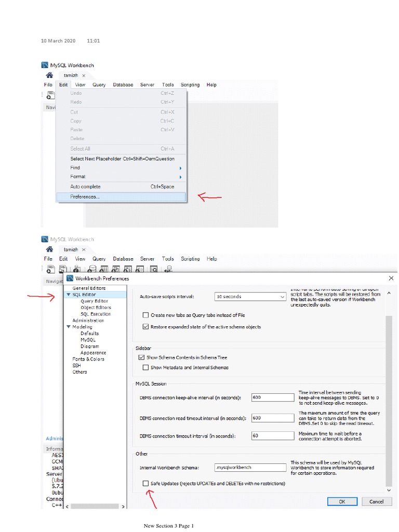The height and width of the screenshot is (532, 399).
Task: Select General Editors in preferences tree
Action: [89, 288]
